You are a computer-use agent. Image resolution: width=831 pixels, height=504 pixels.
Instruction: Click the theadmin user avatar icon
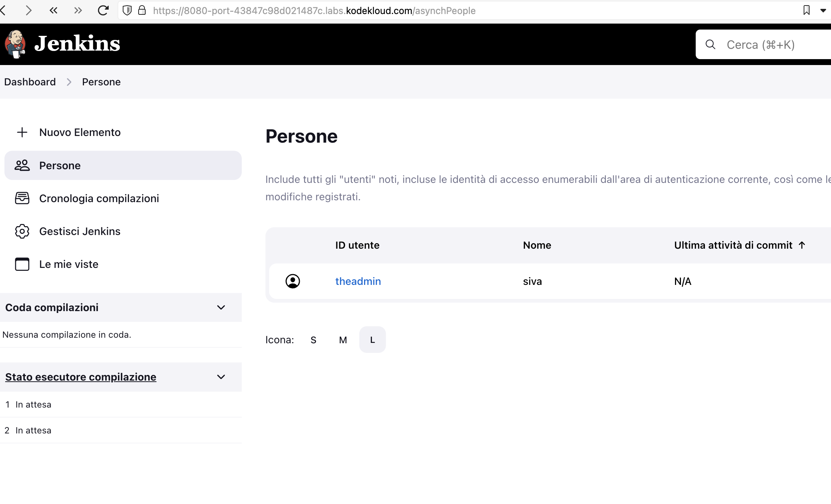[293, 281]
